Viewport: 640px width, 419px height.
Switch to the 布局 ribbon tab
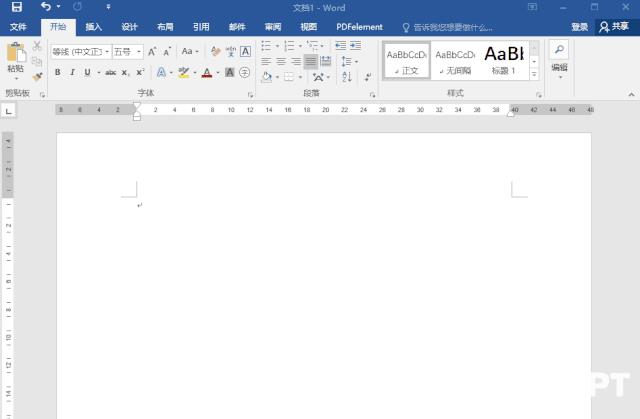165,27
